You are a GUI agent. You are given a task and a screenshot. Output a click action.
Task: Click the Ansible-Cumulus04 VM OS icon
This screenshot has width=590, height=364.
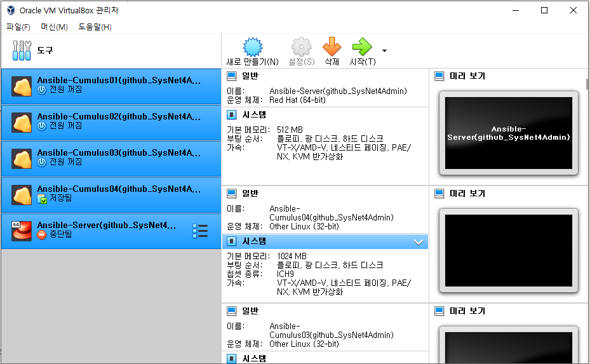pos(22,195)
